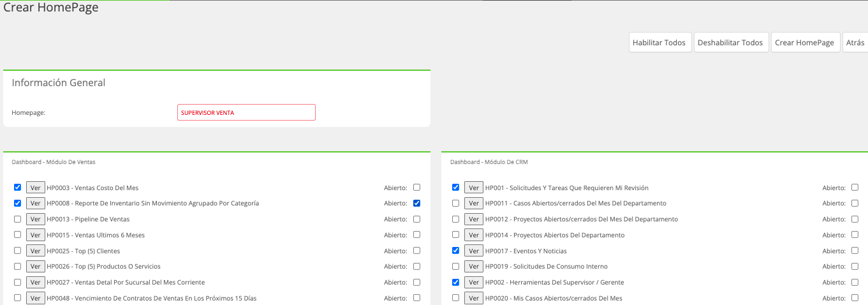The height and width of the screenshot is (305, 868).
Task: Click Ver for HP0014 Proyectos Abiertos
Action: point(474,235)
